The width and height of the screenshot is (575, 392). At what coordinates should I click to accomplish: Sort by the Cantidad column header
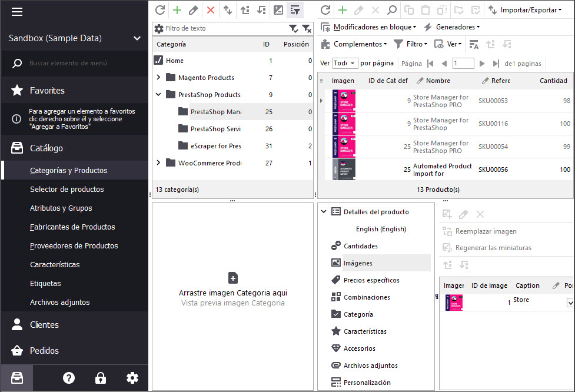[553, 81]
